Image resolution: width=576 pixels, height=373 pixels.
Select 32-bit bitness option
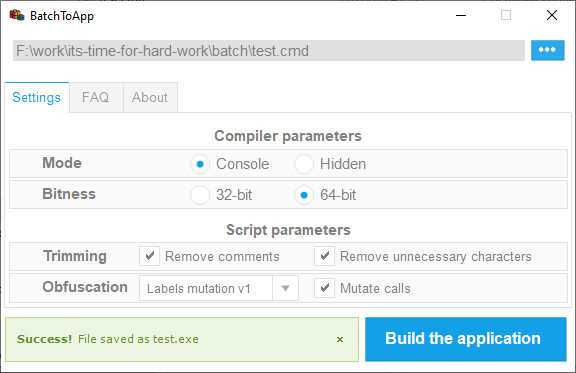tap(200, 195)
